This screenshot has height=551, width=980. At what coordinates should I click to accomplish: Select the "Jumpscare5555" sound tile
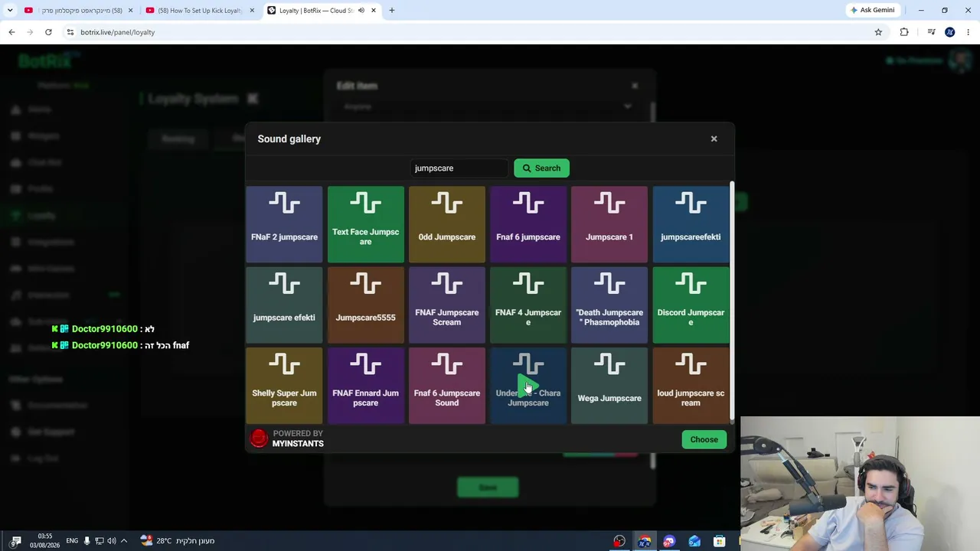366,305
